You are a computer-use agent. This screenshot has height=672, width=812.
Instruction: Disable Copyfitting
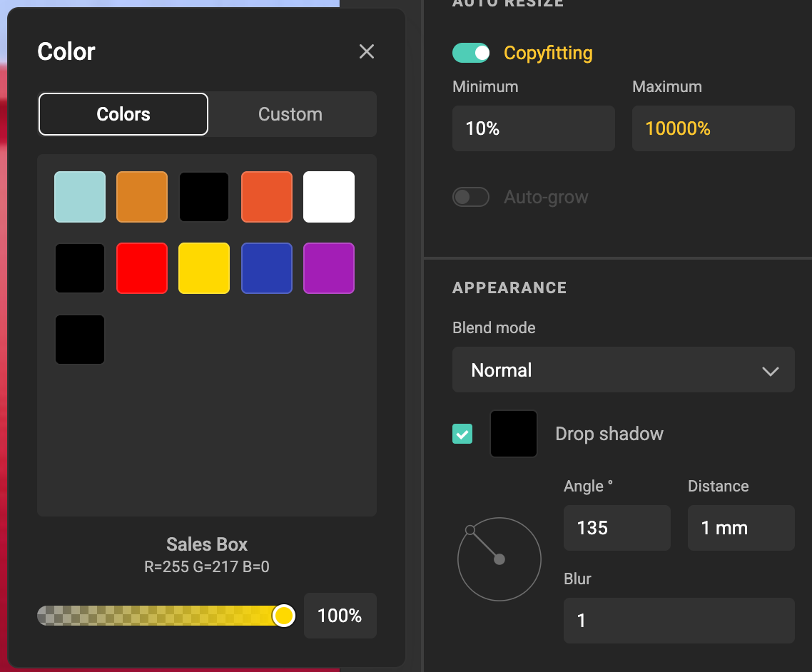pos(470,52)
